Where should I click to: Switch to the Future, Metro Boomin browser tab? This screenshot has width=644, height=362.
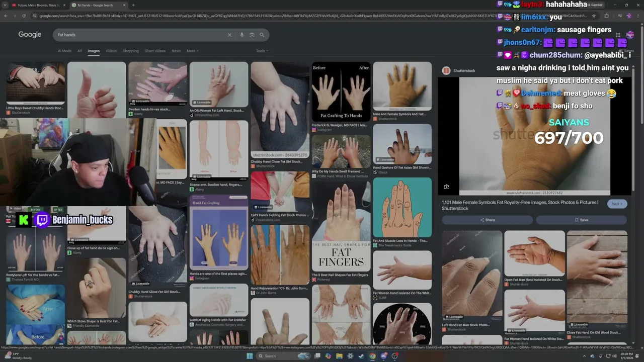(x=38, y=5)
